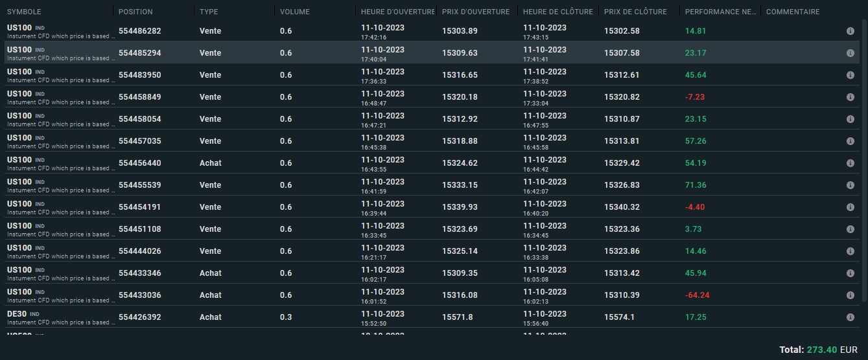Sort by PRIX DE CLÔTURE header
Screen dimensions: 868x360
tap(635, 12)
